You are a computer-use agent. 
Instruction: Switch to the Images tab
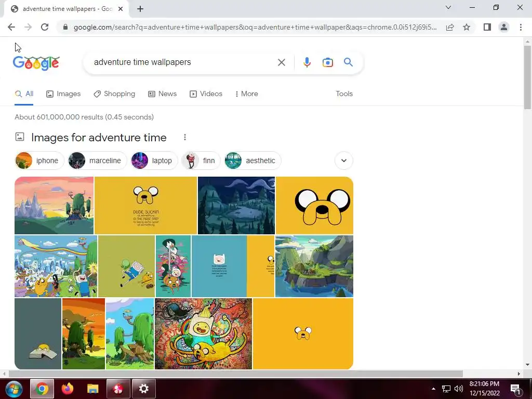click(x=63, y=94)
